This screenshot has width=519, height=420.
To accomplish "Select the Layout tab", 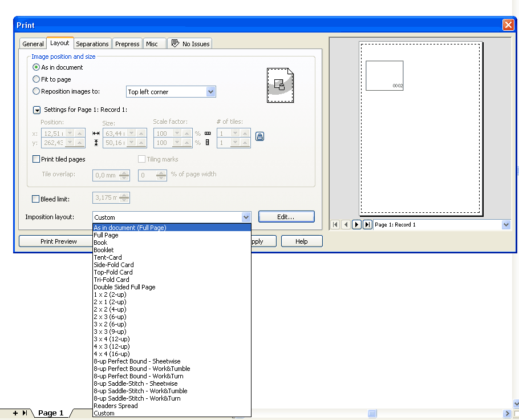I will 59,43.
